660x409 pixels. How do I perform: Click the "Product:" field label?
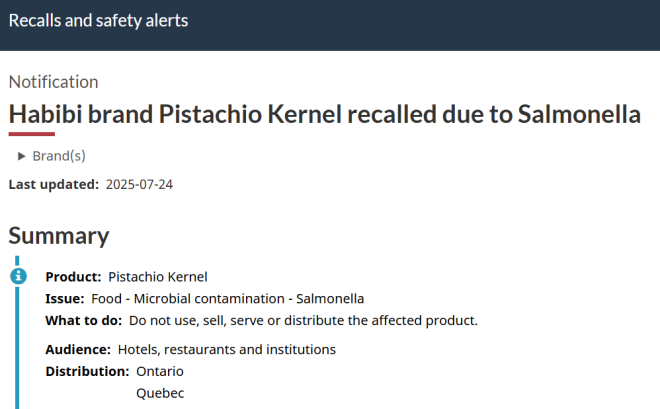tap(73, 276)
